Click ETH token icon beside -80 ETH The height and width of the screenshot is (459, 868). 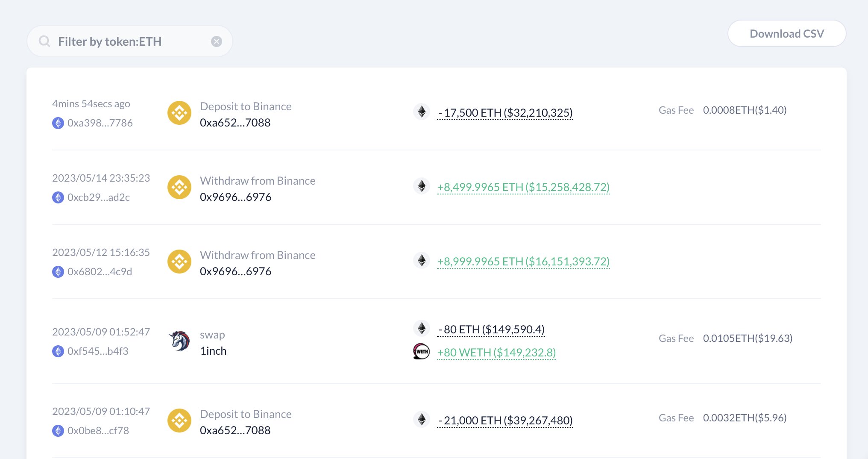(x=422, y=329)
